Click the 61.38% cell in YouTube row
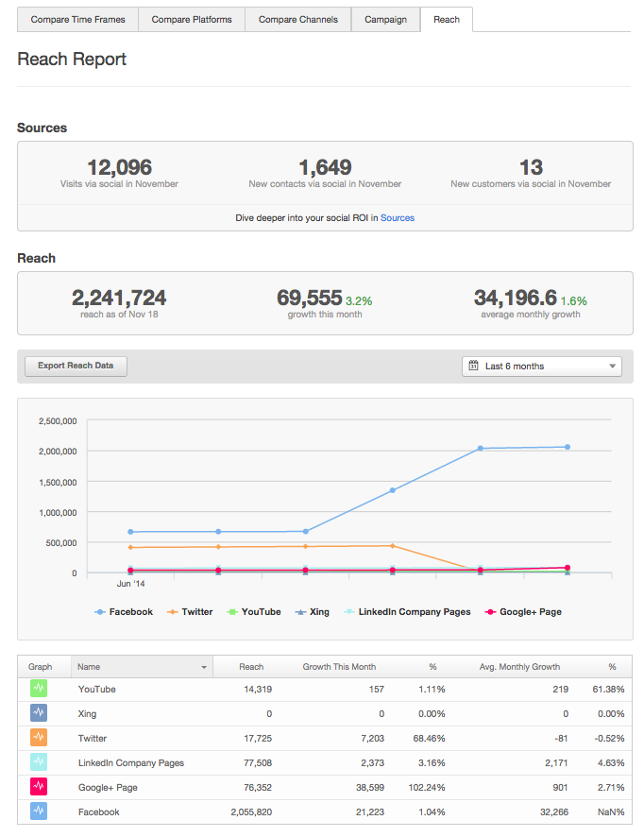This screenshot has height=837, width=644. click(x=608, y=689)
